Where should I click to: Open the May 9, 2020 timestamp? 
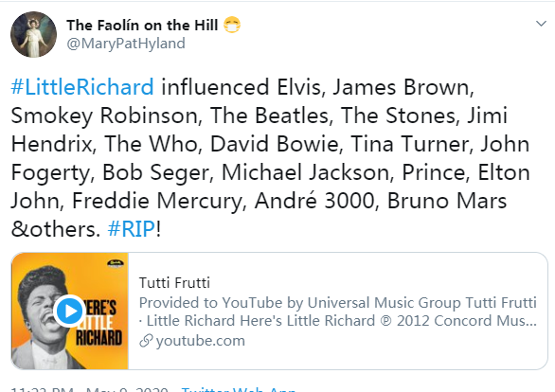tap(127, 389)
